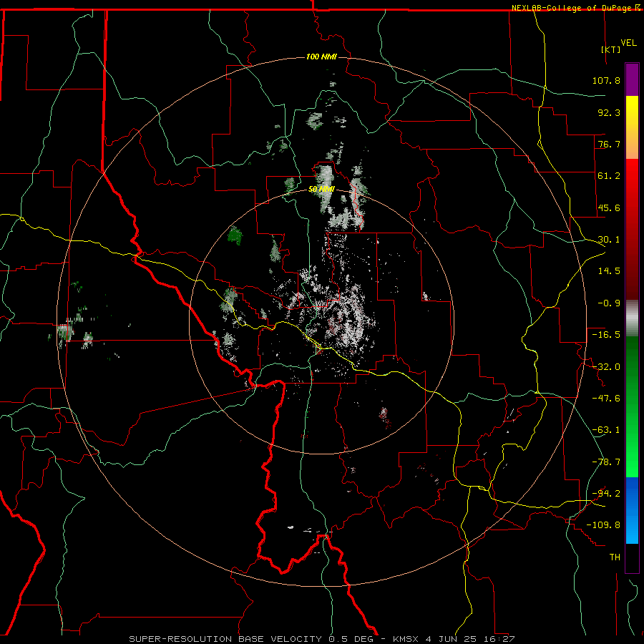This screenshot has height=644, width=644.
Task: Click the -109.8 value on the velocity scale
Action: coord(603,525)
